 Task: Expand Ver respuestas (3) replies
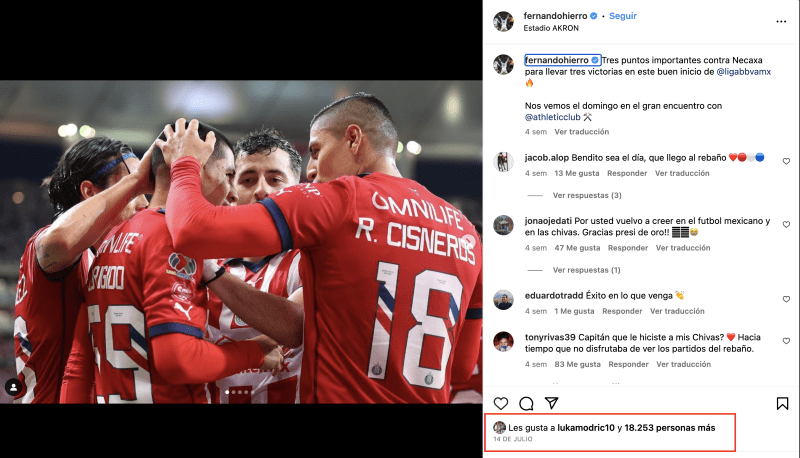tap(587, 195)
